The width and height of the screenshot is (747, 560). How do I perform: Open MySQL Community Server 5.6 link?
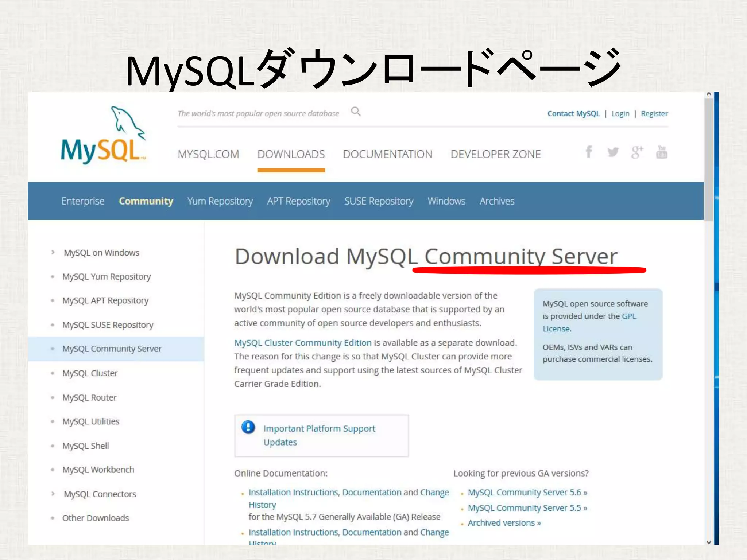pyautogui.click(x=527, y=493)
